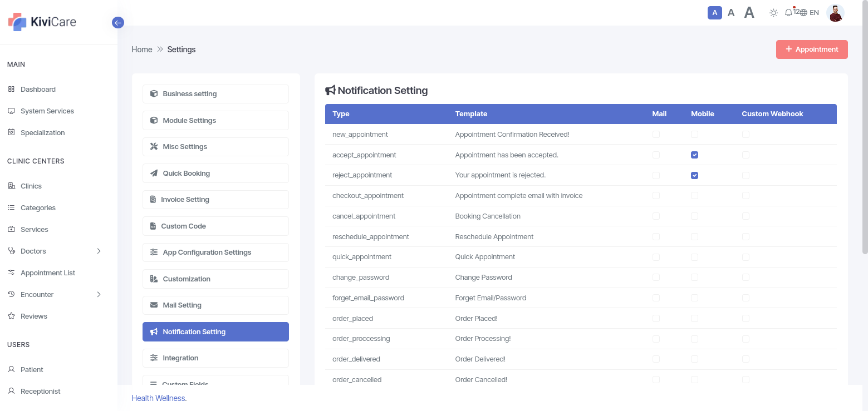Click the Specialization icon in sidebar

coord(11,132)
